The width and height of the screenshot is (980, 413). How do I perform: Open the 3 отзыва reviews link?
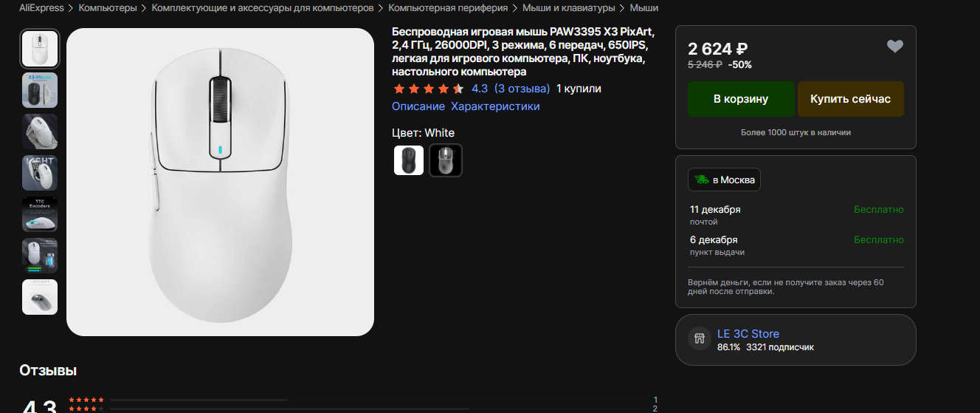tap(522, 89)
